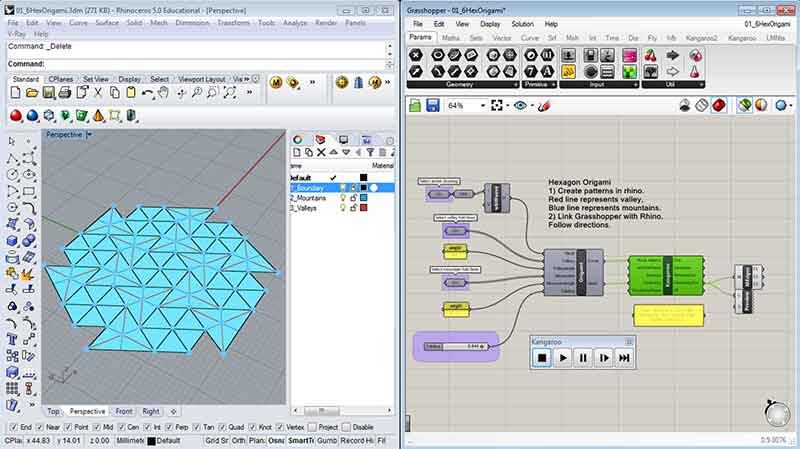Toggle visibility bulb of 3_Valleys layer
This screenshot has height=449, width=800.
point(343,208)
